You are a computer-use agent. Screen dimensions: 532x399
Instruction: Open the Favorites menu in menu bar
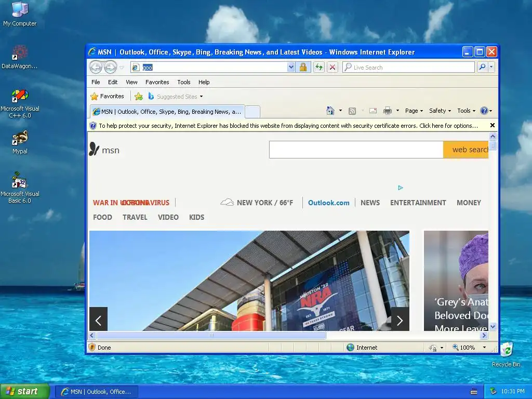click(x=157, y=82)
